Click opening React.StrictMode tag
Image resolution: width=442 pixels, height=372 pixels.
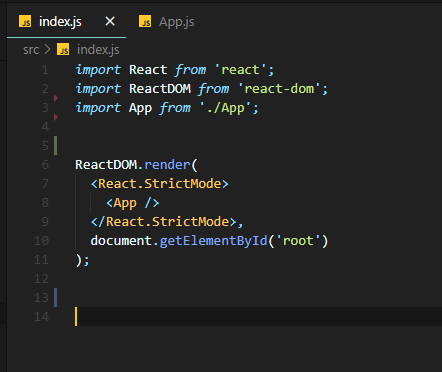(159, 184)
